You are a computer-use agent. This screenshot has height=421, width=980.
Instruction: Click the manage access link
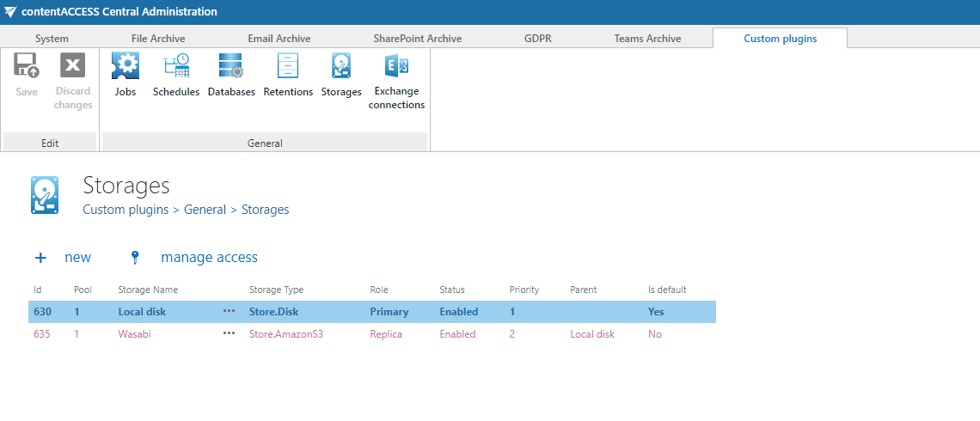coord(210,258)
